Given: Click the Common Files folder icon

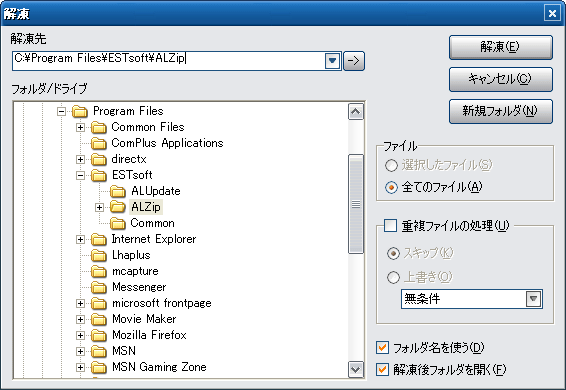Looking at the screenshot, I should tap(99, 127).
